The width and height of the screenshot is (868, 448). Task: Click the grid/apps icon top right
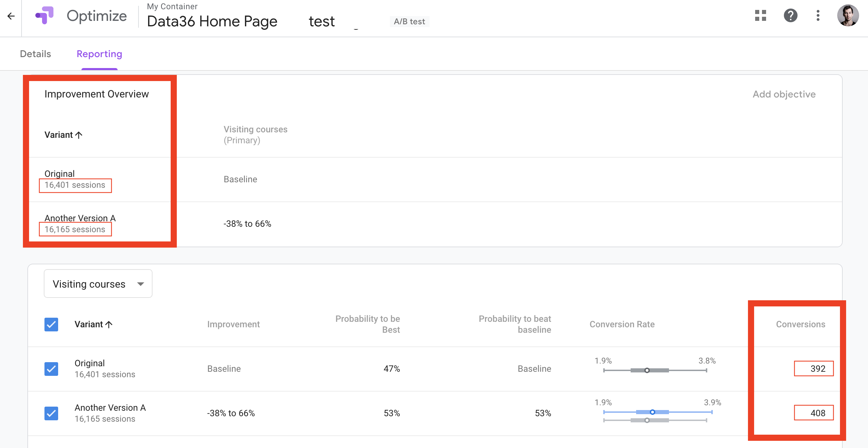coord(760,16)
